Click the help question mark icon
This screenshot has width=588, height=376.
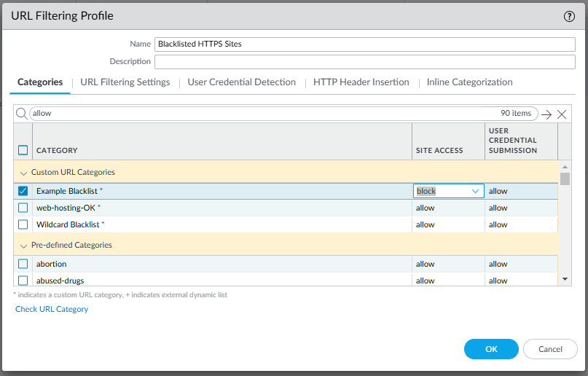(569, 16)
